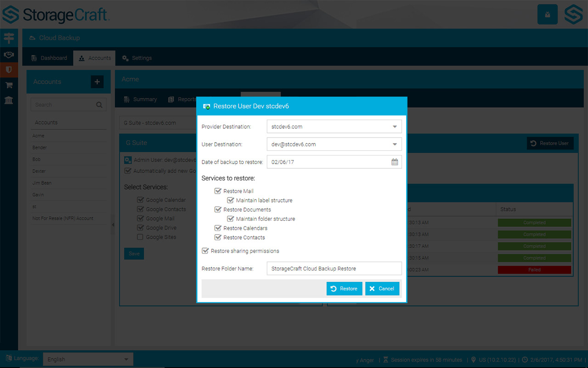Click the Restore Folder Name field
588x368 pixels.
click(334, 268)
